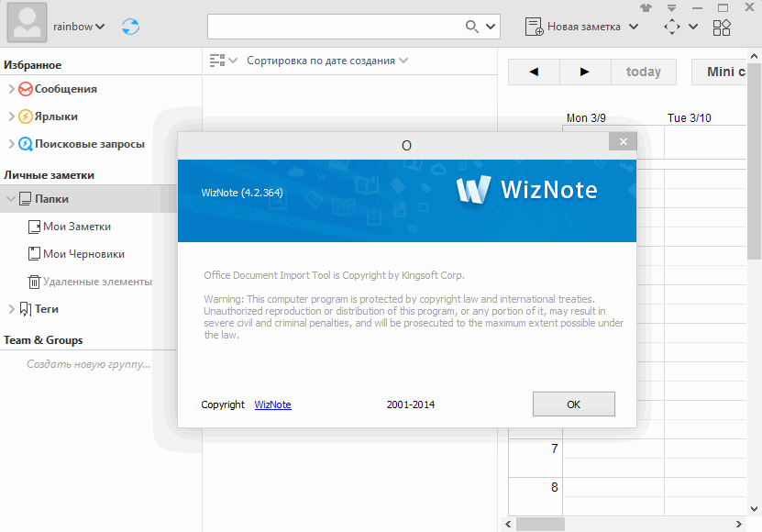The image size is (762, 532).
Task: Select Поисковые запросы in sidebar
Action: point(90,144)
